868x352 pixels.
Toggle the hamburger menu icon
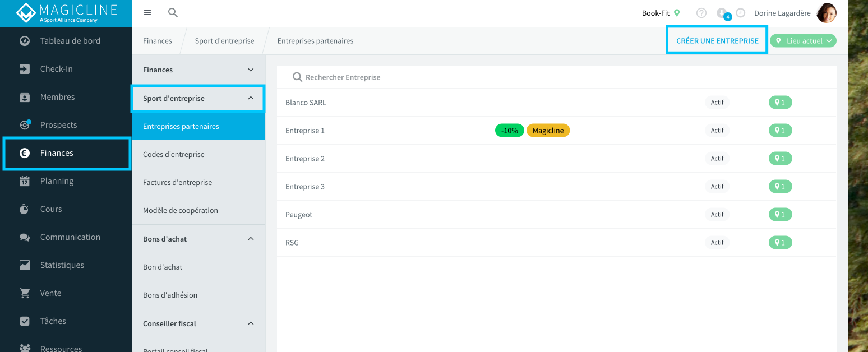(x=147, y=12)
